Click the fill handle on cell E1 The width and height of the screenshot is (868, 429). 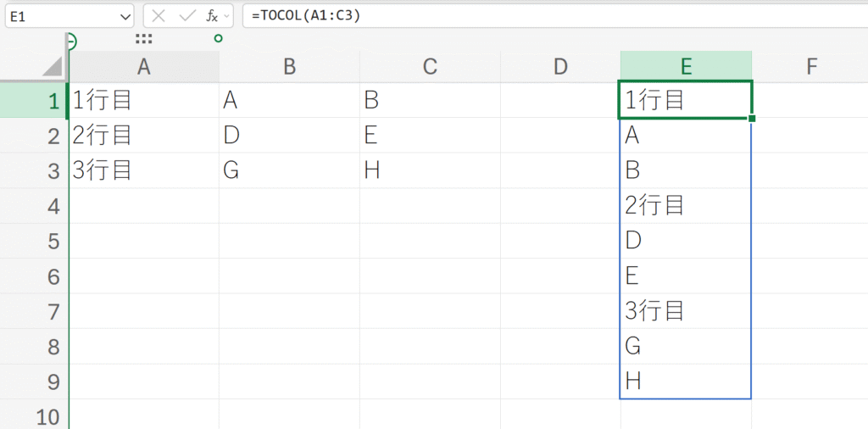tap(752, 118)
